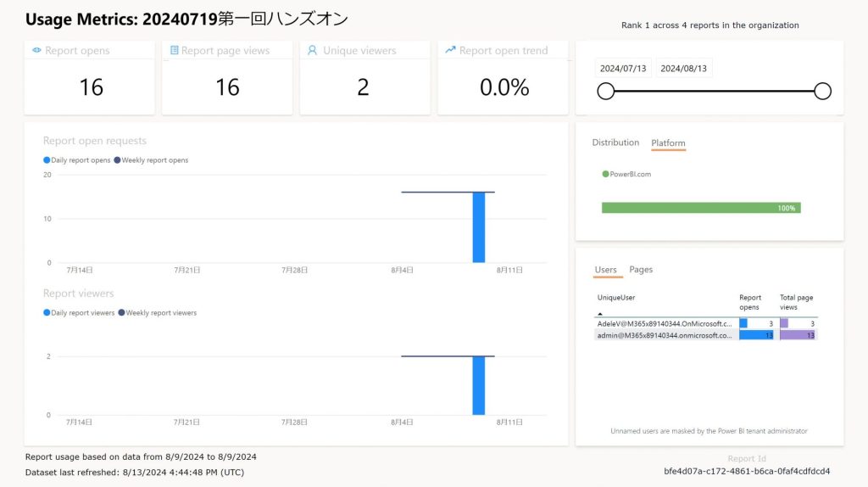Click the trend arrow icon on Report open trend
Screen dimensions: 868x487
pyautogui.click(x=450, y=51)
